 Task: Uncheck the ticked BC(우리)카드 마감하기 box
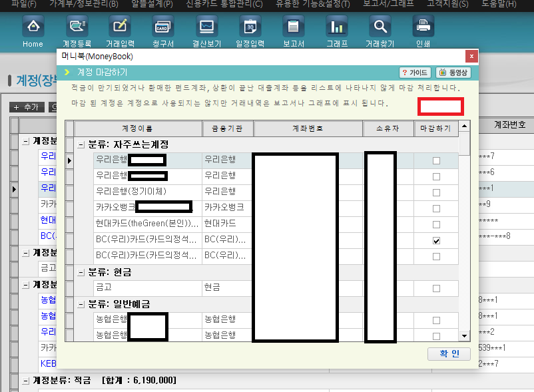tap(436, 240)
